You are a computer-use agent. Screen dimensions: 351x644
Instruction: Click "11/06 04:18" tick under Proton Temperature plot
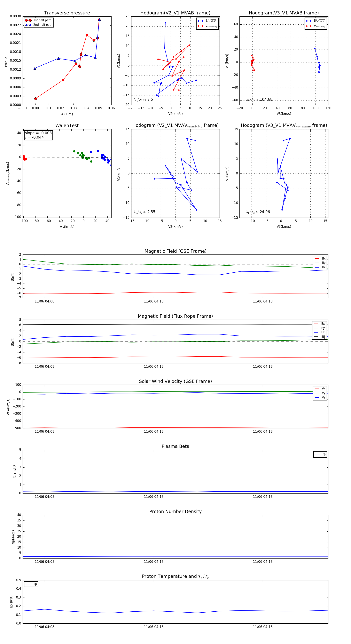pos(262,627)
